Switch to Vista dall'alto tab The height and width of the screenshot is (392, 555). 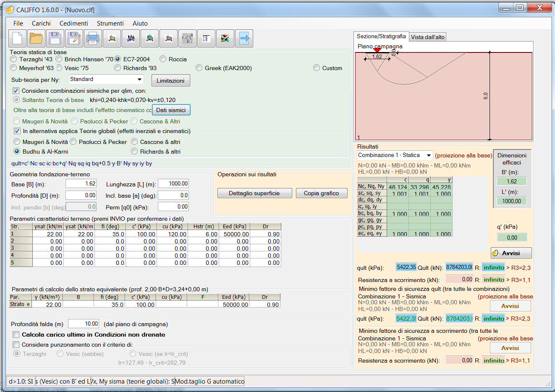point(427,37)
